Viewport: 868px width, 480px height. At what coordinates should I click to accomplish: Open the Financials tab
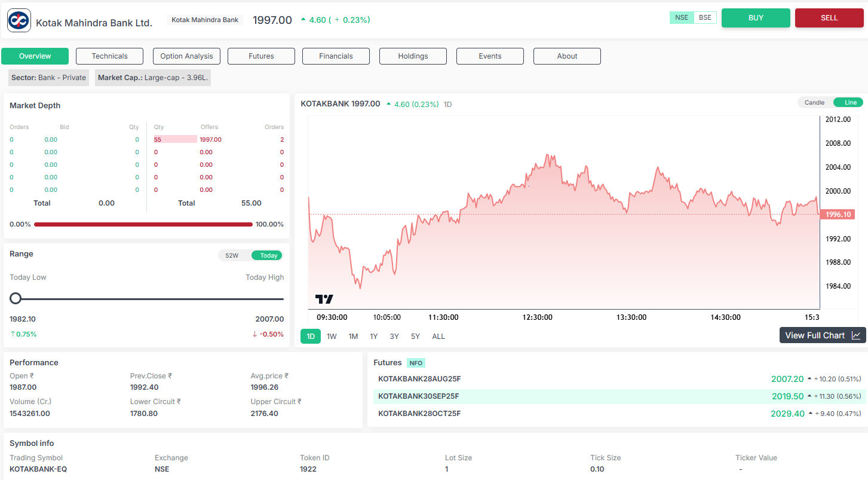(x=336, y=56)
